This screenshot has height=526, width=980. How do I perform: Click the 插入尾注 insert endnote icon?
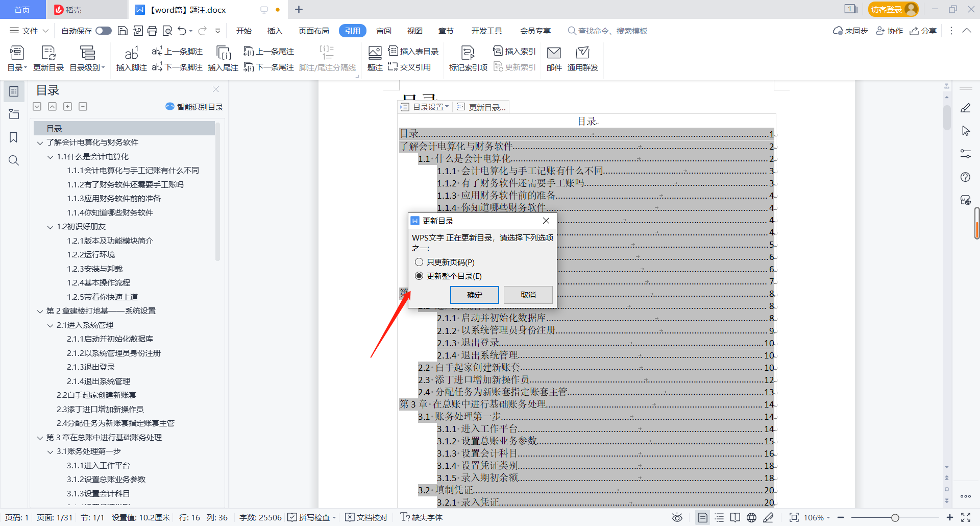[x=223, y=58]
